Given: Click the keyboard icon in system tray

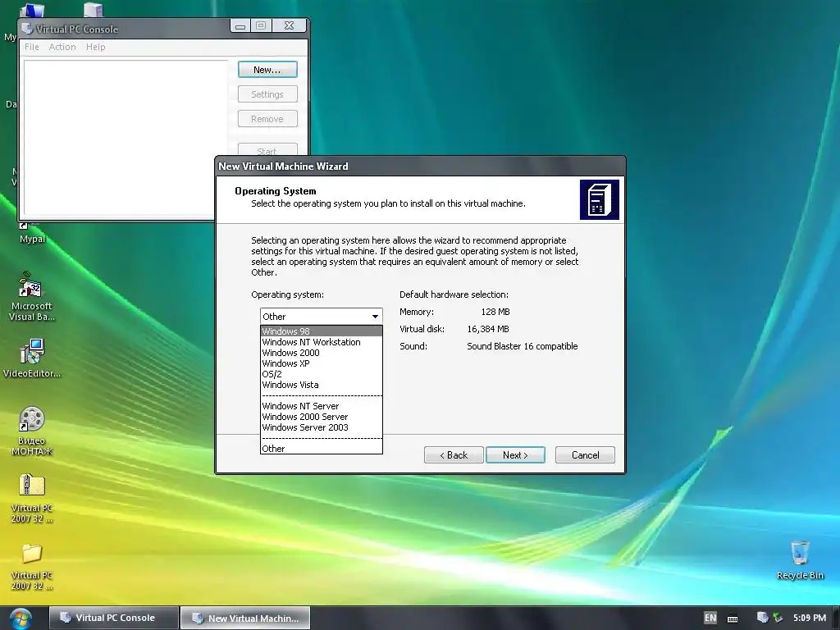Looking at the screenshot, I should click(733, 619).
